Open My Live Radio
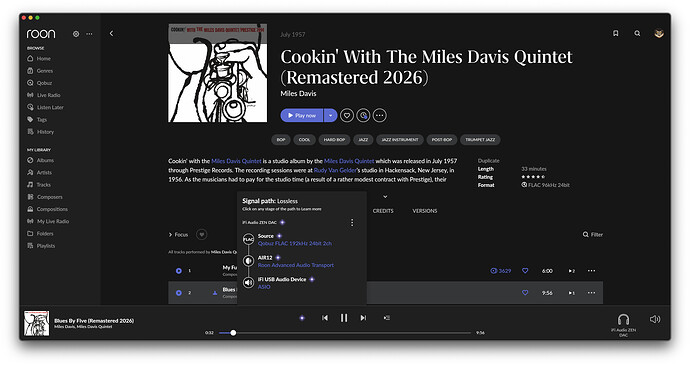Screen dimensions: 690x366 pos(48,221)
